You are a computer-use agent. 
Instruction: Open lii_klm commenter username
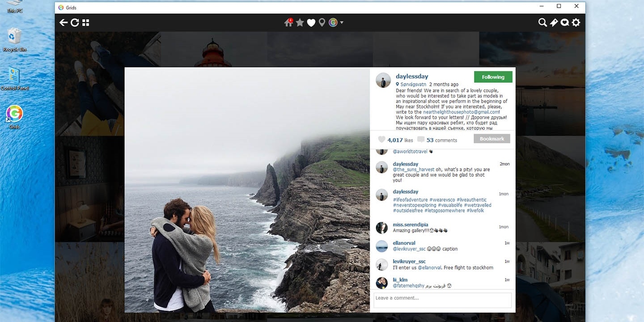[x=400, y=280]
